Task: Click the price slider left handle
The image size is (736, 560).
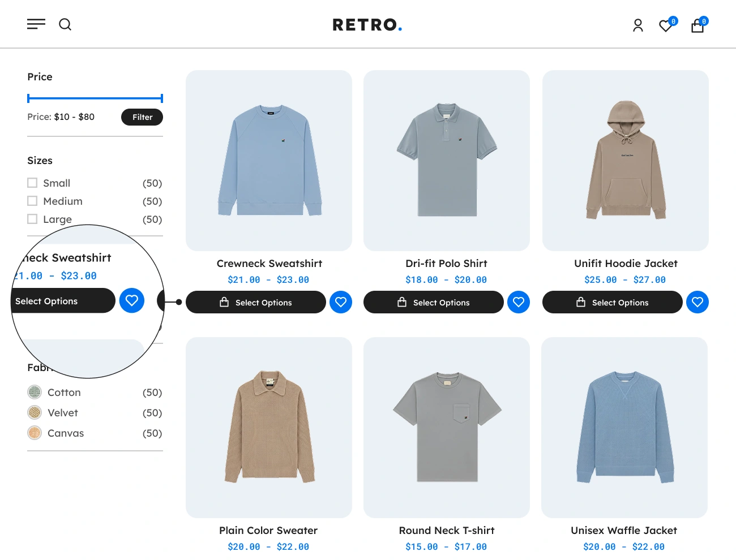Action: tap(28, 98)
